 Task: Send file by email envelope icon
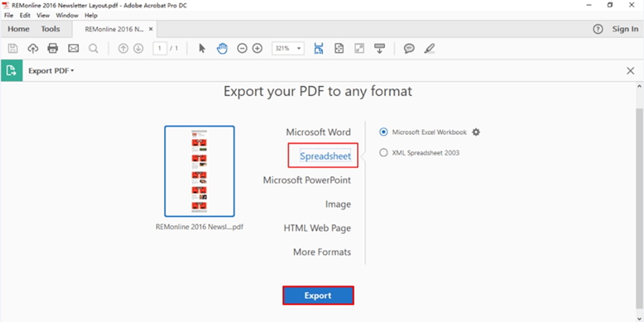tap(73, 49)
